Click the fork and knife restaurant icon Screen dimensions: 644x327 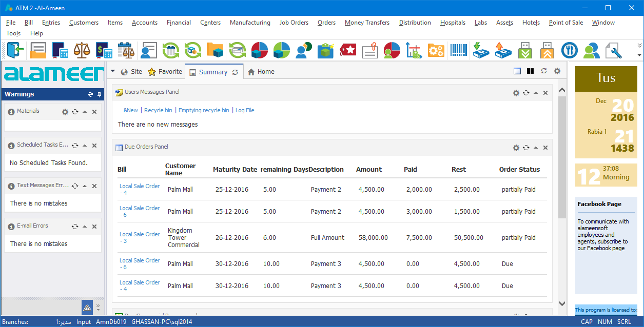coord(569,50)
